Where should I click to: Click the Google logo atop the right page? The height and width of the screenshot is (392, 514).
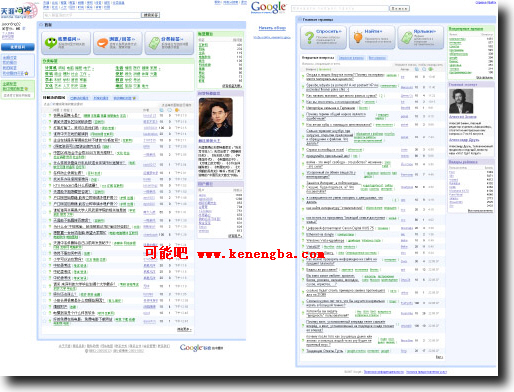click(x=269, y=7)
